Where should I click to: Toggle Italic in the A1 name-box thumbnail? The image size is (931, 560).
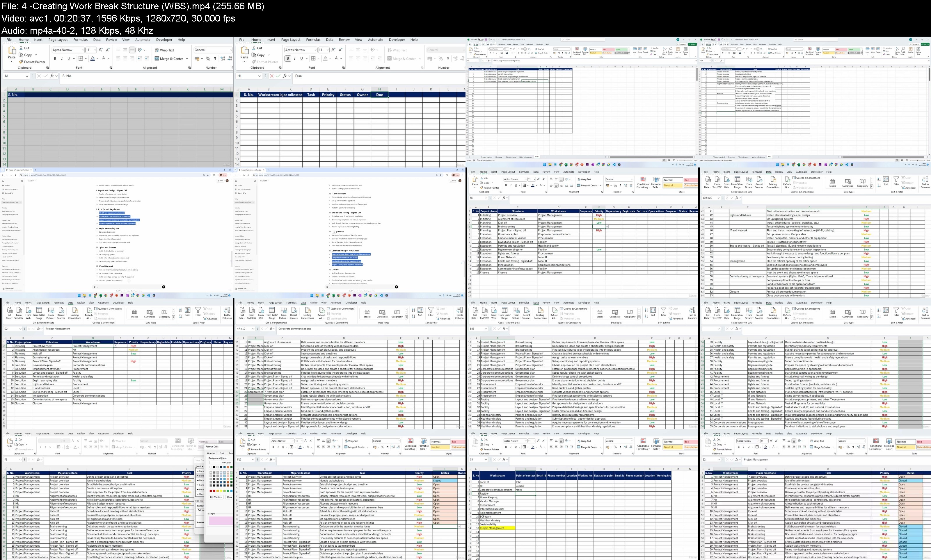[x=62, y=58]
